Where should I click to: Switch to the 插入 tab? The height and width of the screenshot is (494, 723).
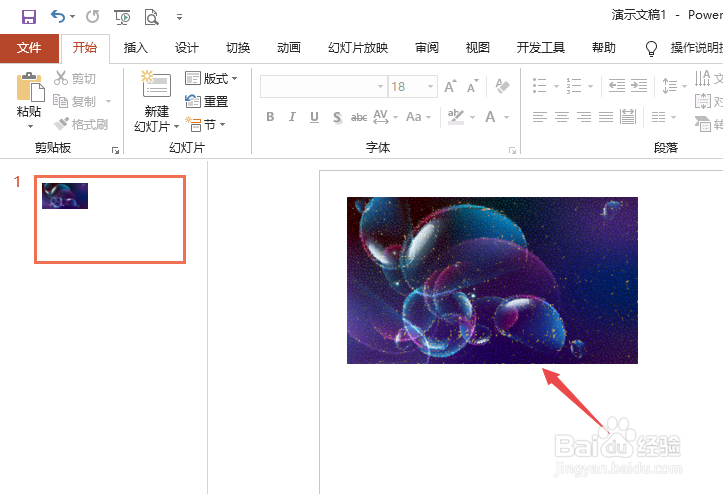[x=136, y=48]
